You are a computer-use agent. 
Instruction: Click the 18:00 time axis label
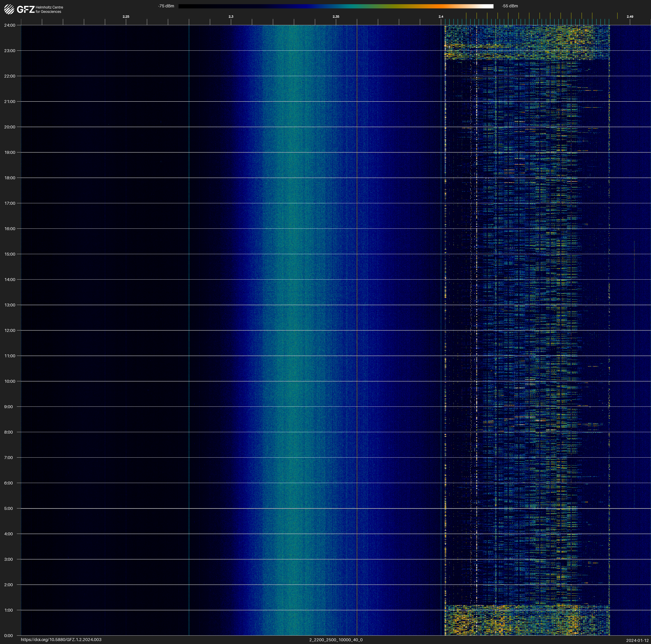(x=10, y=178)
